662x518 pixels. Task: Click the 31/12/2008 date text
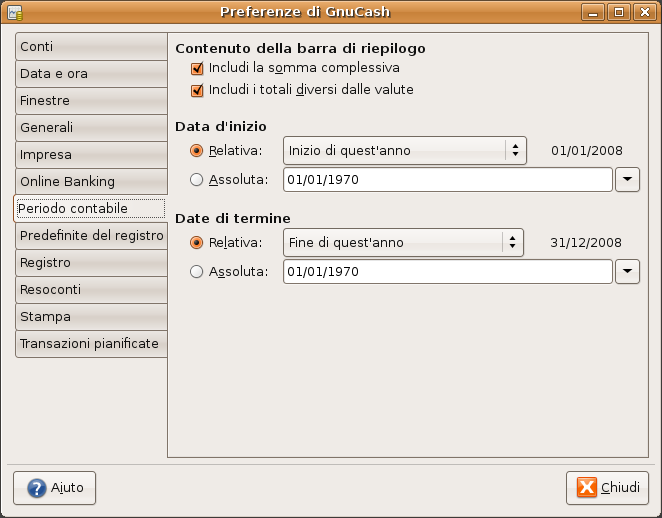(x=586, y=243)
